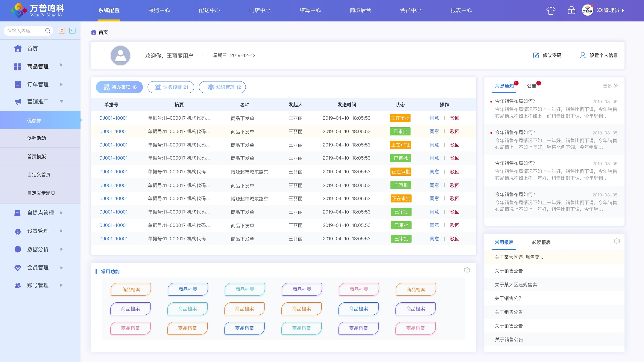Click the 设置管理 gear icon
Screen dimensions: 644x362
tap(18, 231)
